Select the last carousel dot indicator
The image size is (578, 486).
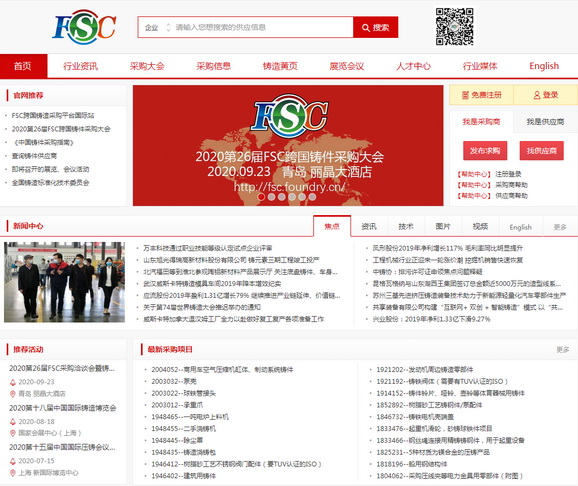pos(312,197)
